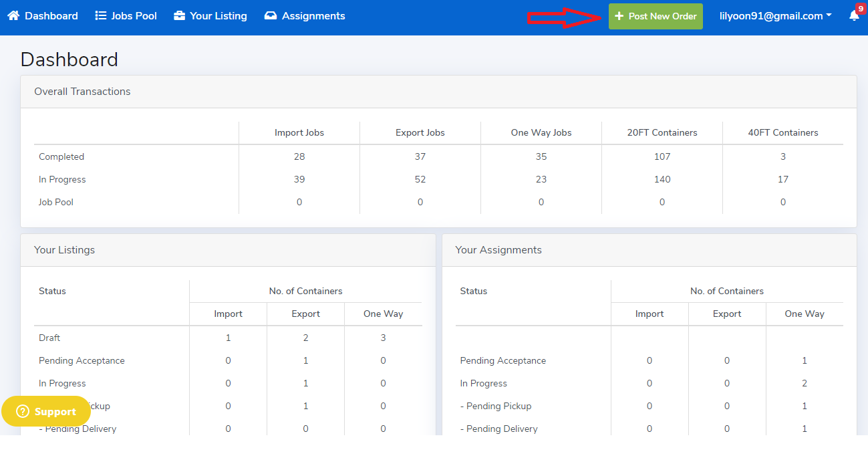Click In Progress One Way count in Your Assignments
Image resolution: width=868 pixels, height=466 pixels.
[x=804, y=383]
